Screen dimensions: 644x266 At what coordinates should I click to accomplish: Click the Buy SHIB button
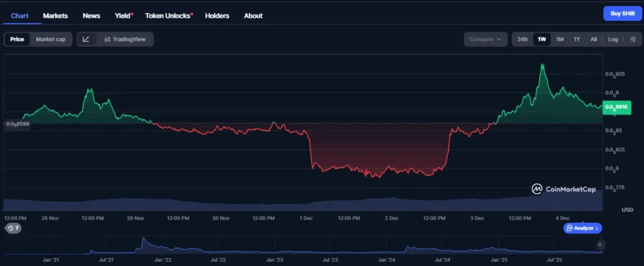coord(622,13)
